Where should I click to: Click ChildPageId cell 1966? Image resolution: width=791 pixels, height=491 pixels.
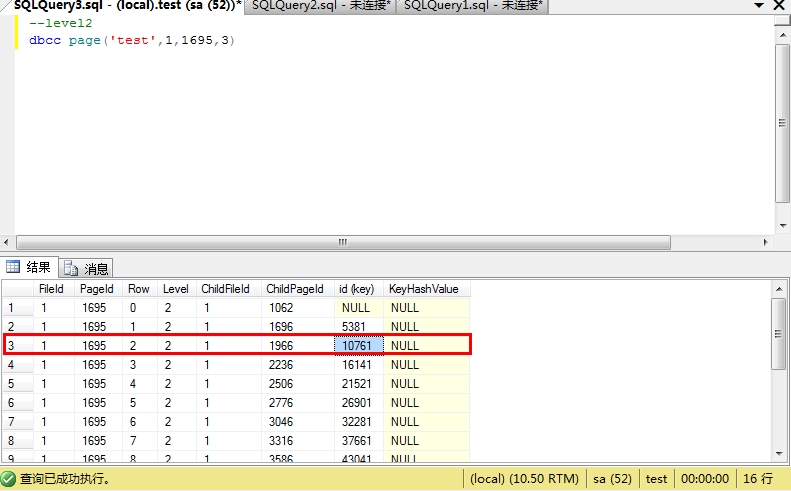(x=298, y=346)
